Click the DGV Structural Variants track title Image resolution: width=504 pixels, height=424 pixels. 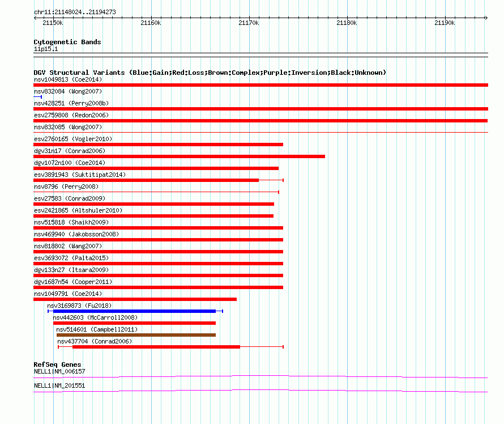point(210,73)
